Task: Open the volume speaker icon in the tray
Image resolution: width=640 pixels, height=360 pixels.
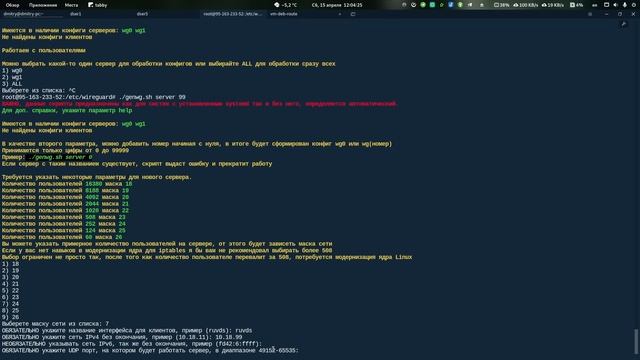Action: [616, 5]
